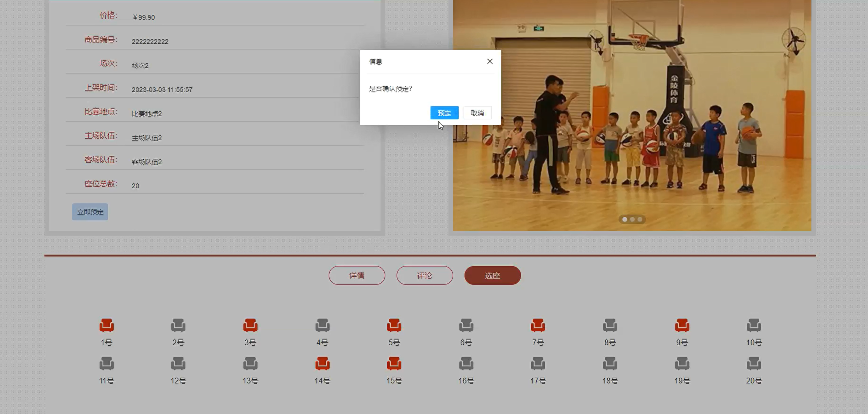The width and height of the screenshot is (868, 414).
Task: Select grey seat icon 6号
Action: pos(466,325)
